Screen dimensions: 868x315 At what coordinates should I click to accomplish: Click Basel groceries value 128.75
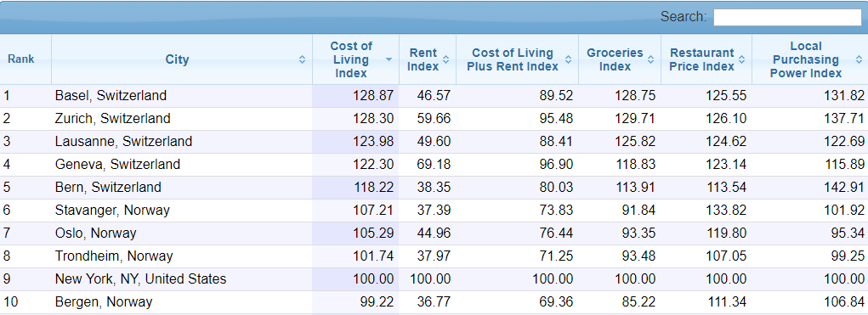coord(635,96)
